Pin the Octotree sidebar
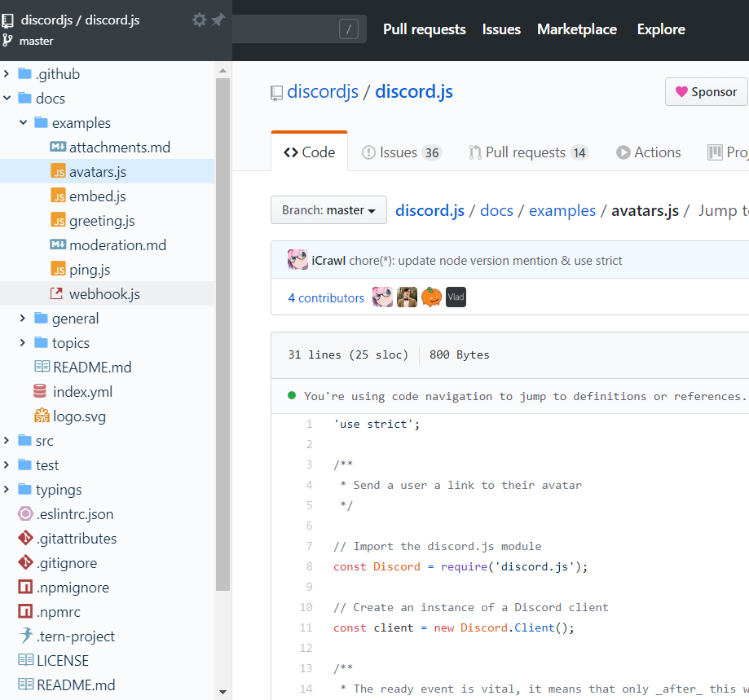The image size is (749, 700). (x=218, y=20)
